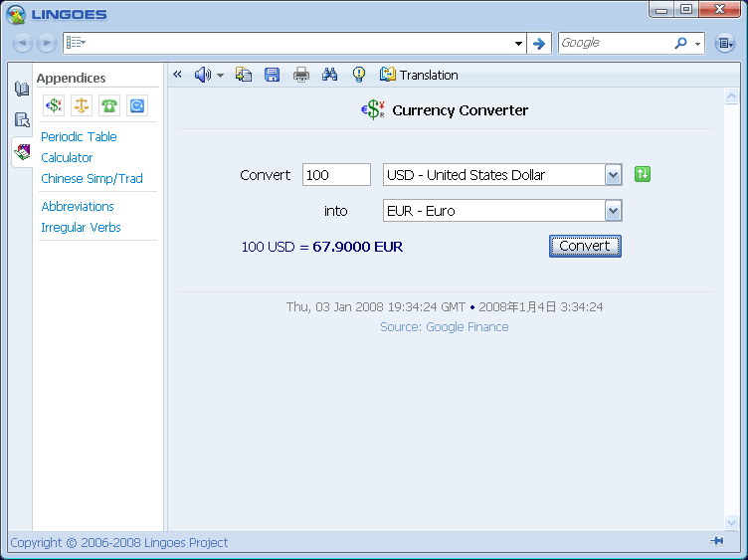Open the Currency Converter appendix icon
Image resolution: width=748 pixels, height=560 pixels.
click(x=54, y=105)
